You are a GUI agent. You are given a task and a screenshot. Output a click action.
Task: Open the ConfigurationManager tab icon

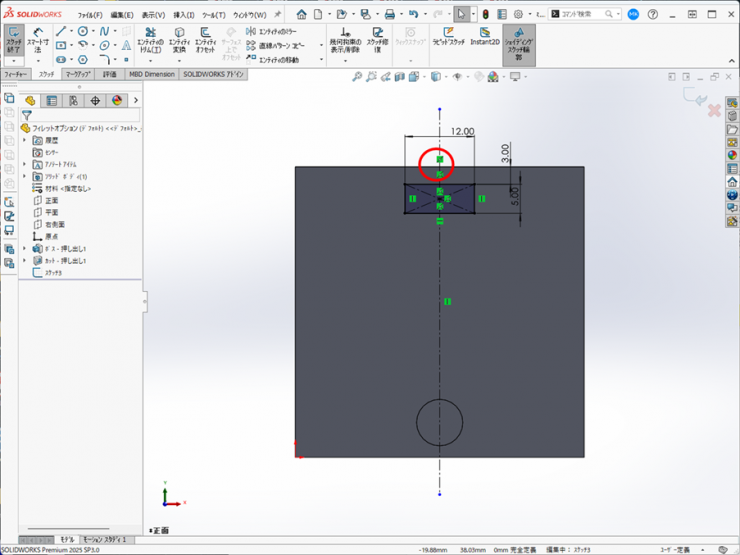[x=73, y=100]
